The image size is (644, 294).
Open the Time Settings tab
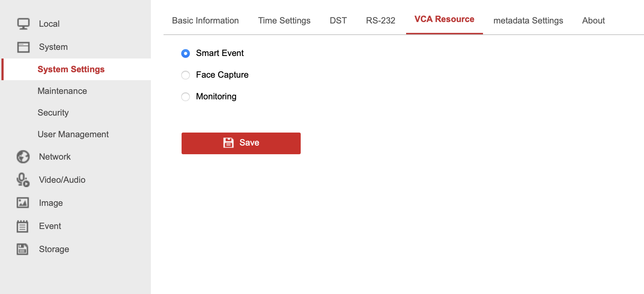pyautogui.click(x=284, y=21)
